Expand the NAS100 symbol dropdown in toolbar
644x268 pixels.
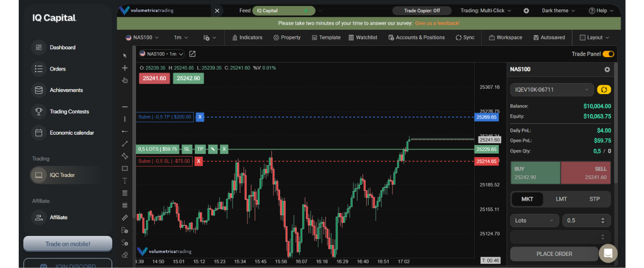click(x=143, y=38)
